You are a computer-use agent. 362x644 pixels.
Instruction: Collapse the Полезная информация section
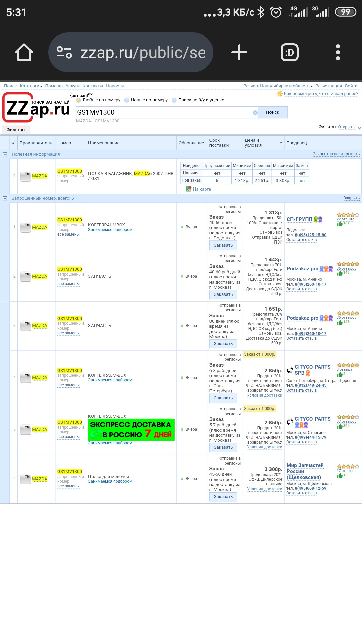coord(5,154)
